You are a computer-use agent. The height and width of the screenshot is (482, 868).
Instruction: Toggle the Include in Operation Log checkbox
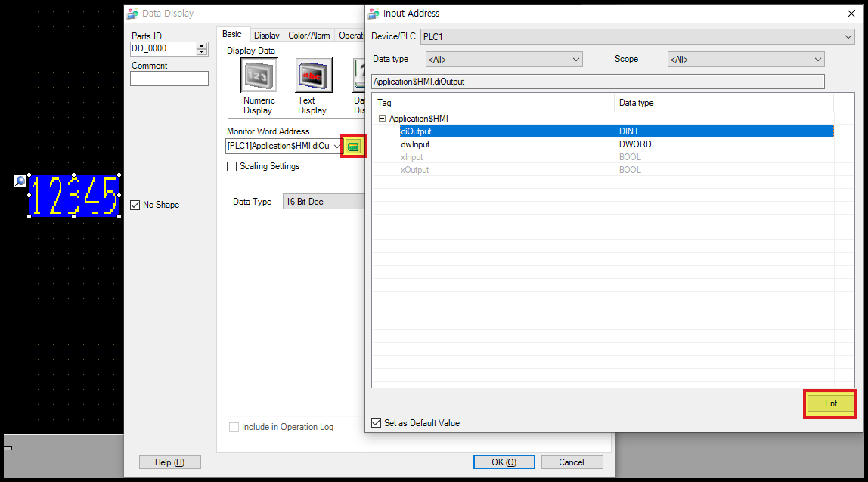click(x=234, y=427)
